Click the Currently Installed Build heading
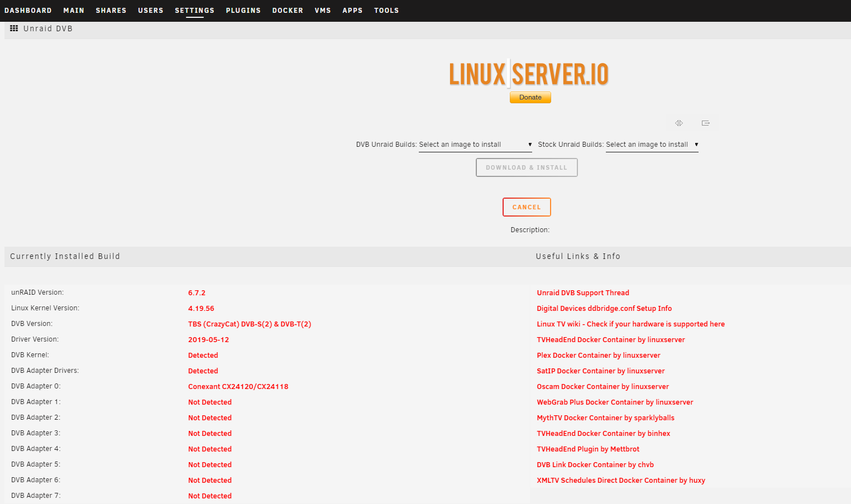851x504 pixels. (65, 256)
